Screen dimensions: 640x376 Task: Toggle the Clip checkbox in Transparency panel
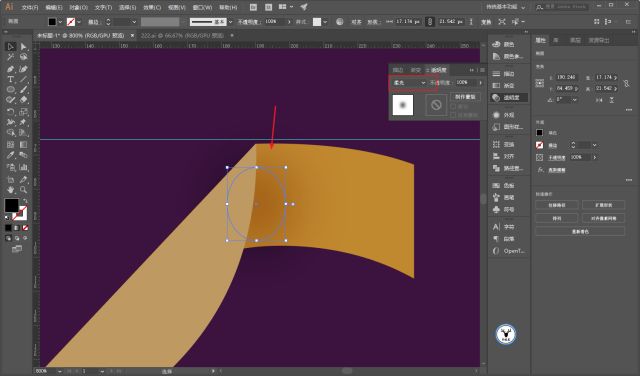pyautogui.click(x=453, y=107)
